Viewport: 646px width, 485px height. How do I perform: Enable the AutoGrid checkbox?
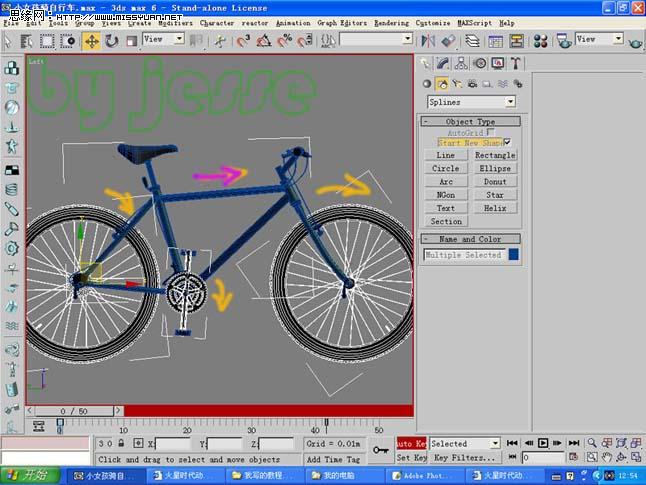pos(490,132)
